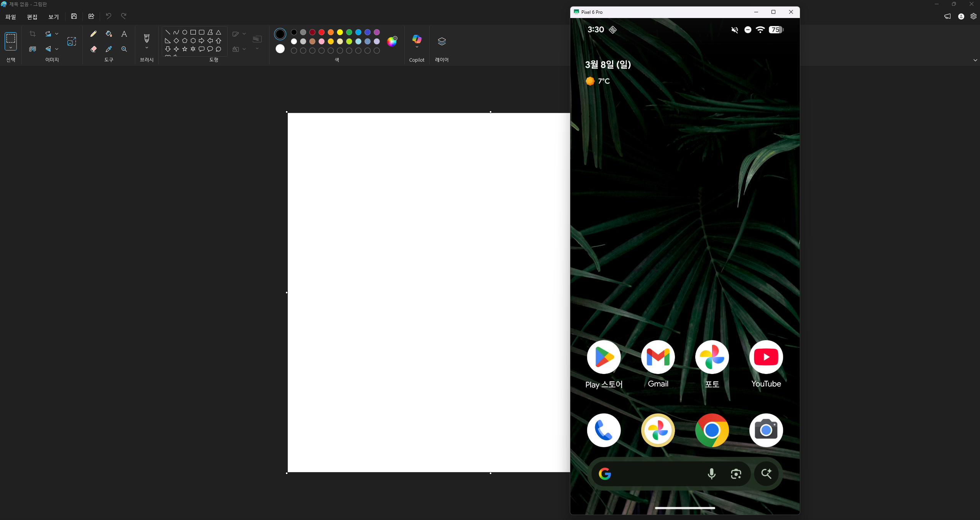
Task: Expand the selection tool options dropdown
Action: coord(11,48)
